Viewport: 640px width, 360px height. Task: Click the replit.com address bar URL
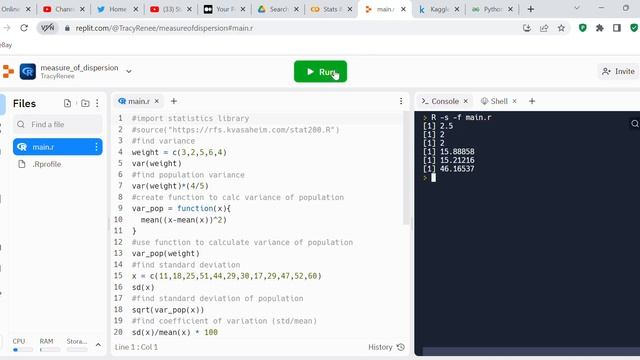coord(164,28)
